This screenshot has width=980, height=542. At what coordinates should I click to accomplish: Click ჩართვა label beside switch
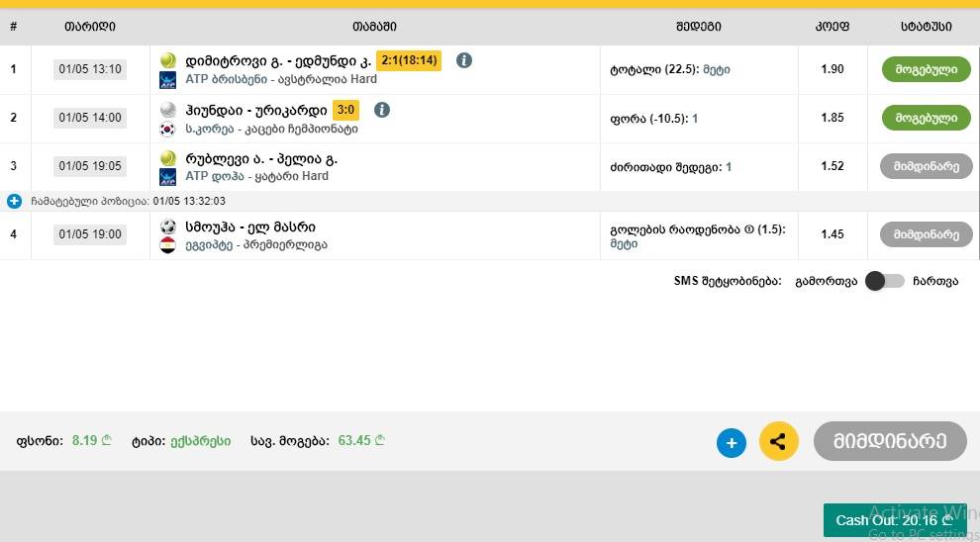click(x=935, y=282)
